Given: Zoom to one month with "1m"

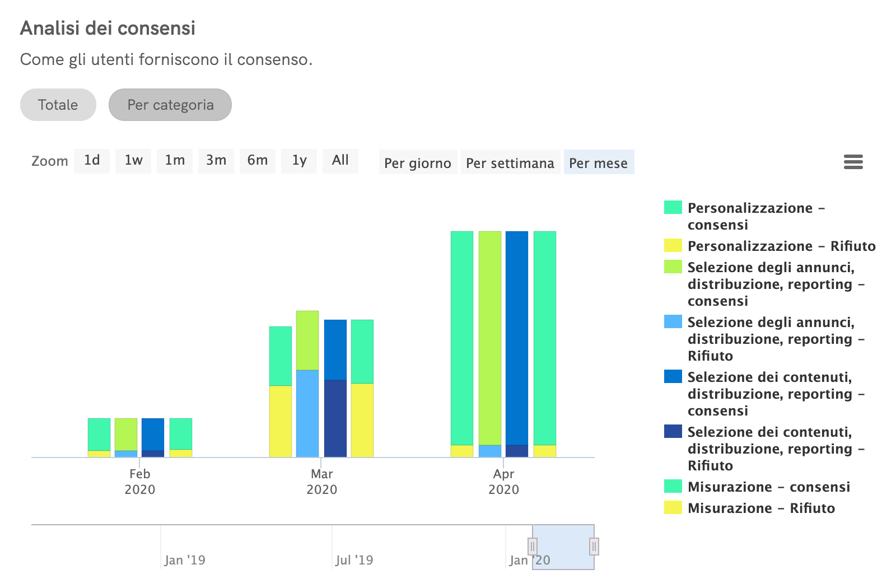Looking at the screenshot, I should click(174, 161).
